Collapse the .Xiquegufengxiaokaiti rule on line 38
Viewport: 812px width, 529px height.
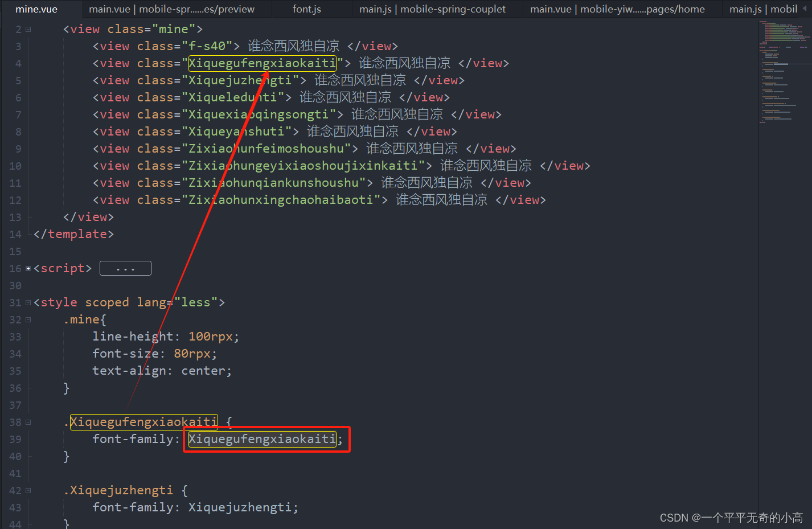[x=28, y=422]
